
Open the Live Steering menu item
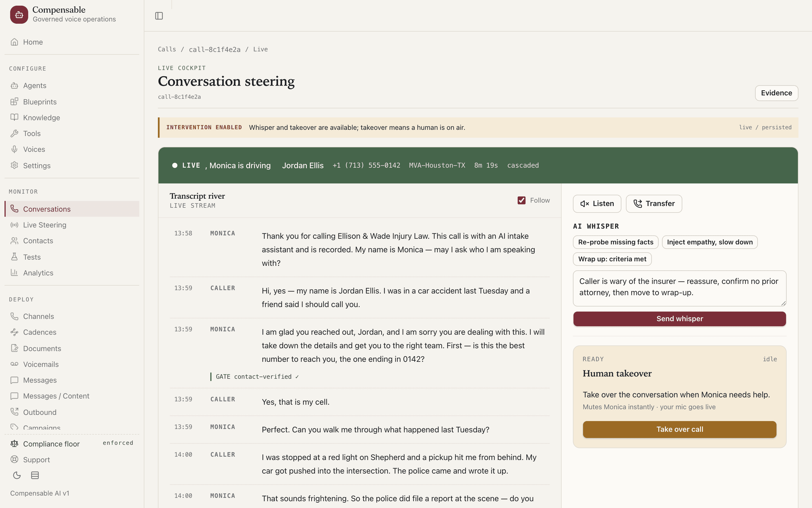point(72,225)
